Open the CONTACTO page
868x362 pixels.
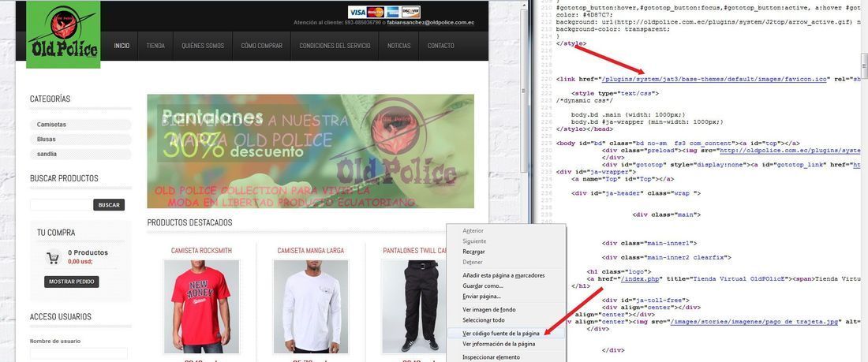[440, 46]
